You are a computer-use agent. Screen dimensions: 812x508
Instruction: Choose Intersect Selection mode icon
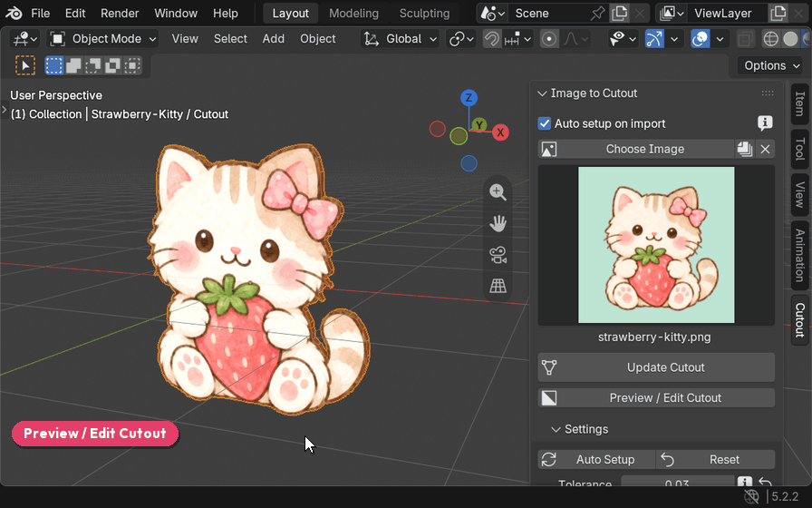132,65
